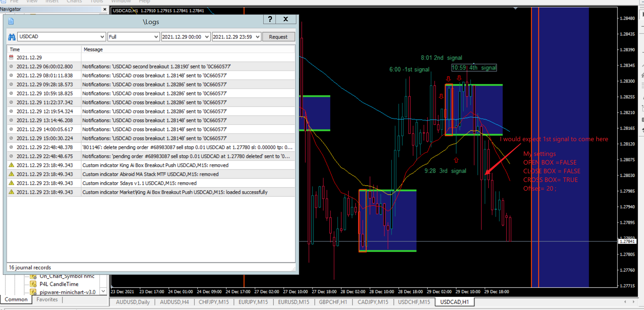The image size is (644, 310).
Task: Open the AUDUSD,H4 chart tab
Action: [x=175, y=302]
